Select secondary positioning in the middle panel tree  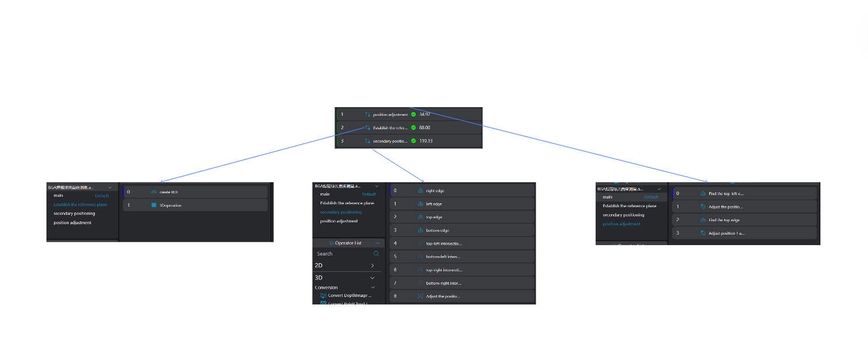pyautogui.click(x=341, y=212)
